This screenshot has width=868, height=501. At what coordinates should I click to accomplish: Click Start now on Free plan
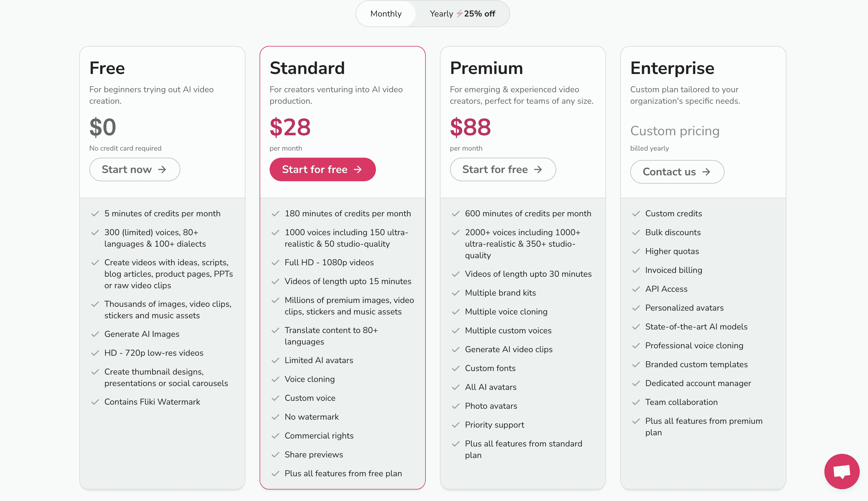tap(134, 169)
